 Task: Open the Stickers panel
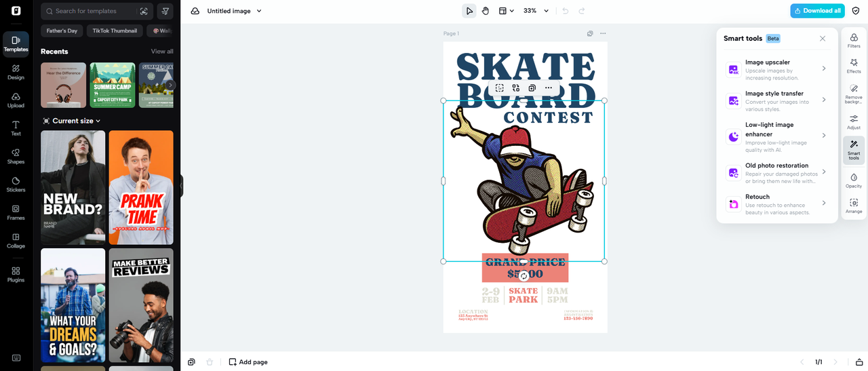pyautogui.click(x=16, y=184)
